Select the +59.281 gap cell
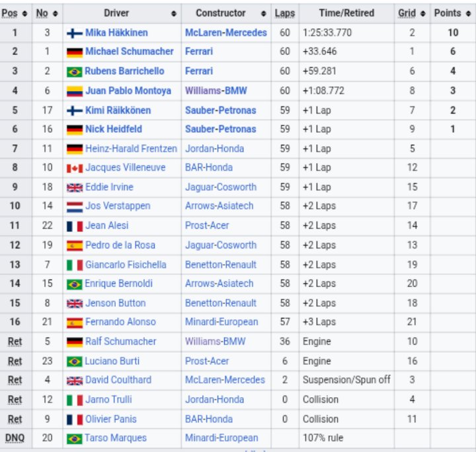 click(x=320, y=71)
